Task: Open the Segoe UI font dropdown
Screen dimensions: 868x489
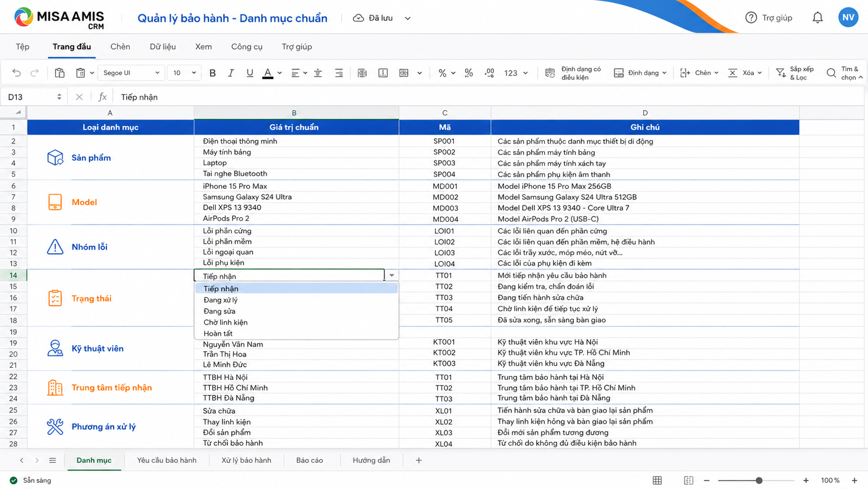Action: (x=131, y=73)
